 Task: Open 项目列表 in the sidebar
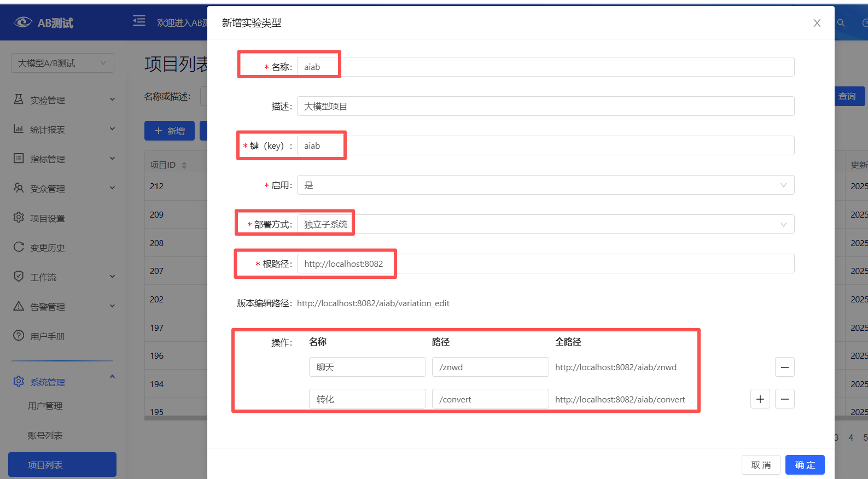pos(62,465)
